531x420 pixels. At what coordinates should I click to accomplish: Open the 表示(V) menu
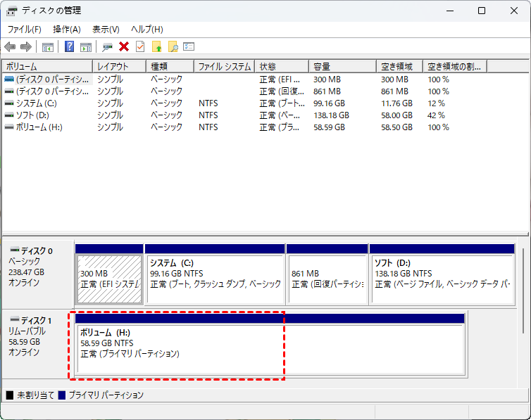(x=106, y=30)
